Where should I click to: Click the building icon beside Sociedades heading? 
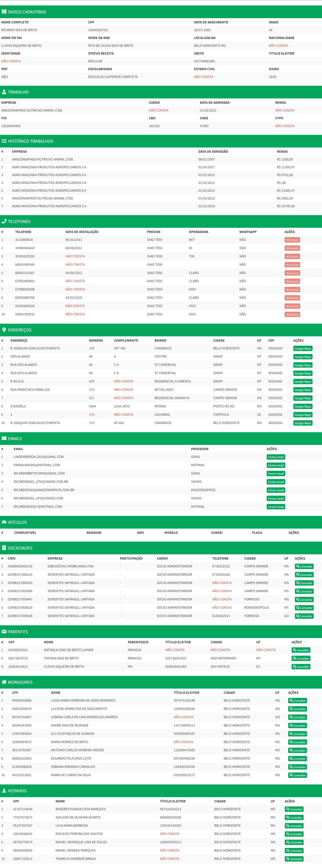pos(4,548)
